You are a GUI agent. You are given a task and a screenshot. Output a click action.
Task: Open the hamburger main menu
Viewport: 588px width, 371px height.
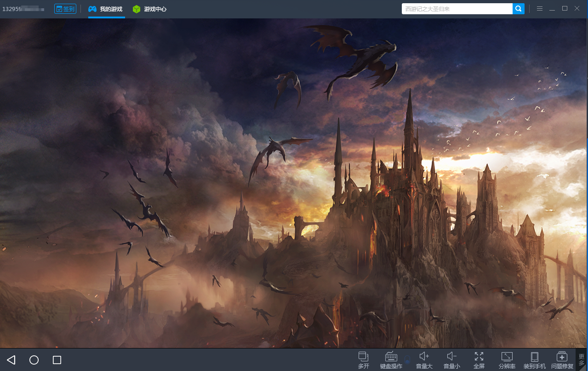(x=540, y=9)
